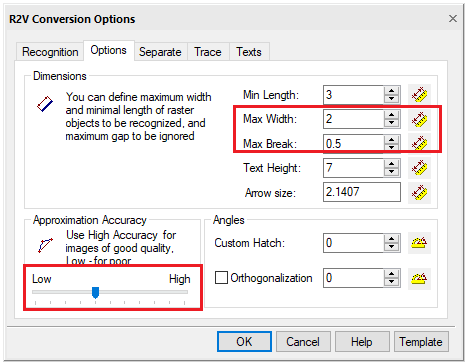The height and width of the screenshot is (362, 467).
Task: Click the Template button
Action: coord(421,342)
